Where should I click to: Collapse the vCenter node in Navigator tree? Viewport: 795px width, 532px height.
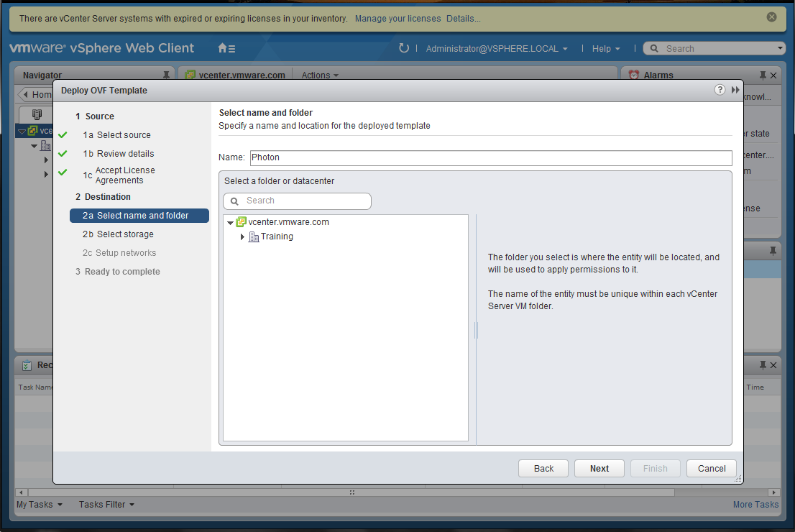tap(22, 132)
